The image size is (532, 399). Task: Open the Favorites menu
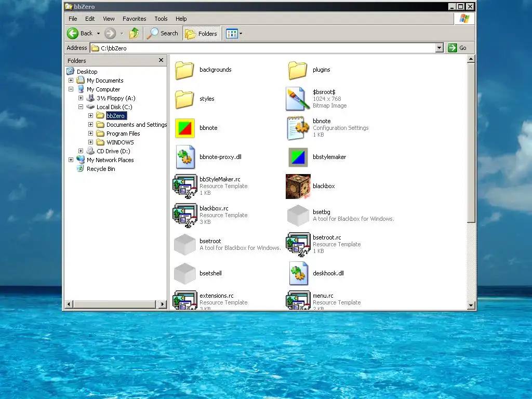tap(135, 19)
